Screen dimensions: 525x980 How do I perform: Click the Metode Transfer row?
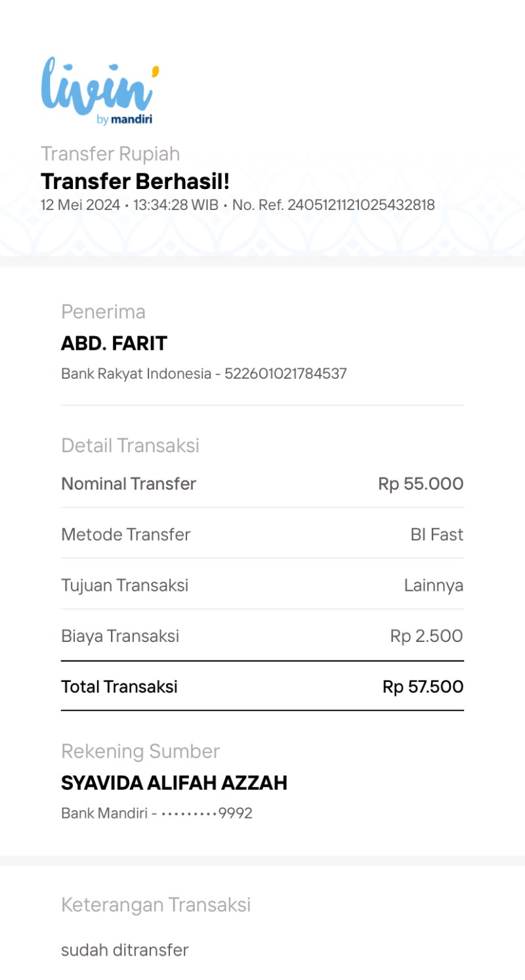pos(262,534)
